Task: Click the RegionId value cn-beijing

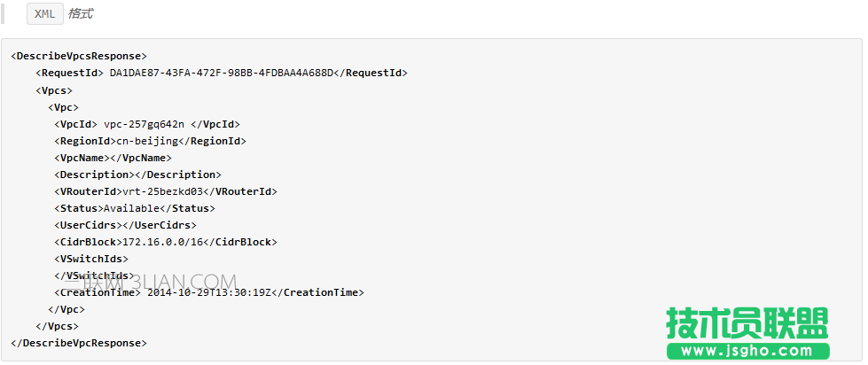Action: coord(147,141)
